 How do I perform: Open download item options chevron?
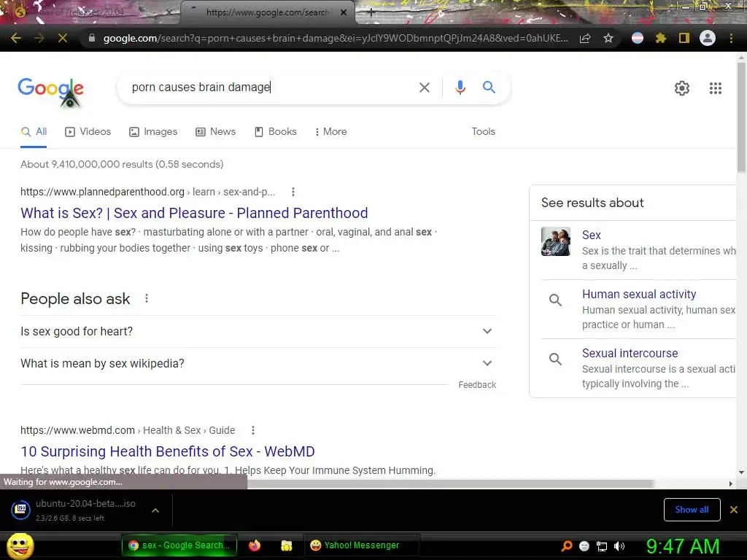coord(155,510)
